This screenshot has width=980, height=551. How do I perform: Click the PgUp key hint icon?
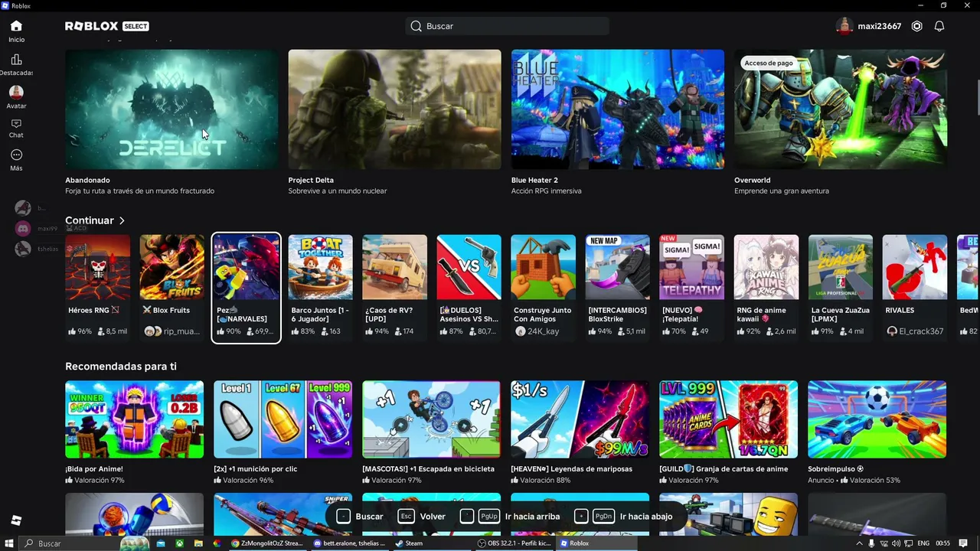coord(488,517)
